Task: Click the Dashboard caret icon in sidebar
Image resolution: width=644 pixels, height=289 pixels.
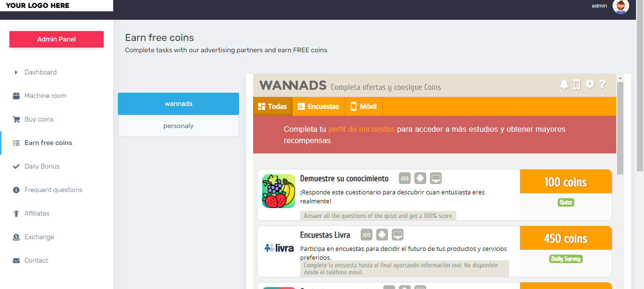Action: coord(16,72)
